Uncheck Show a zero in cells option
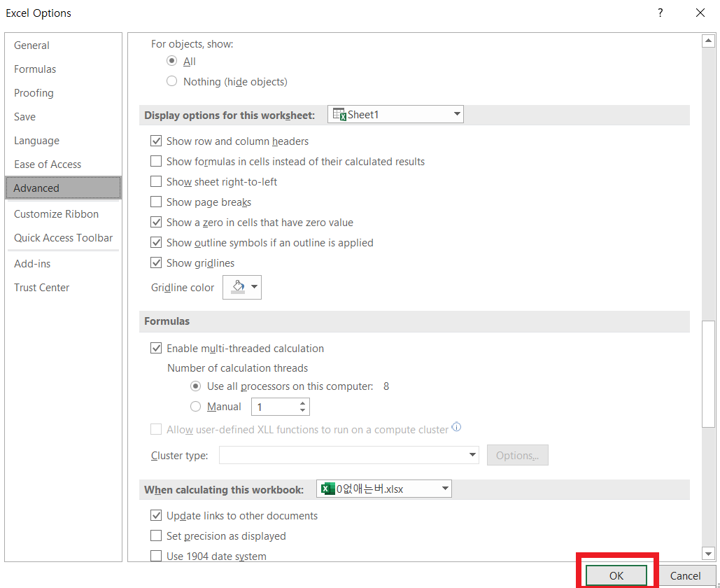 [156, 223]
